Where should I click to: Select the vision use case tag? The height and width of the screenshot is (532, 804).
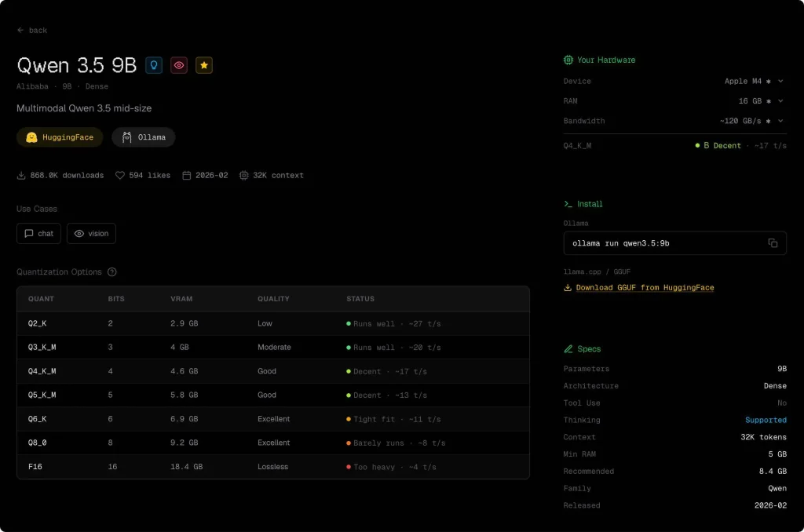point(91,234)
